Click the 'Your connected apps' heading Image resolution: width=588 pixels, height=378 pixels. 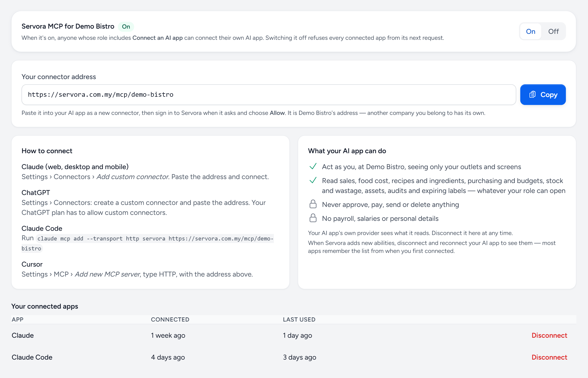(x=45, y=306)
